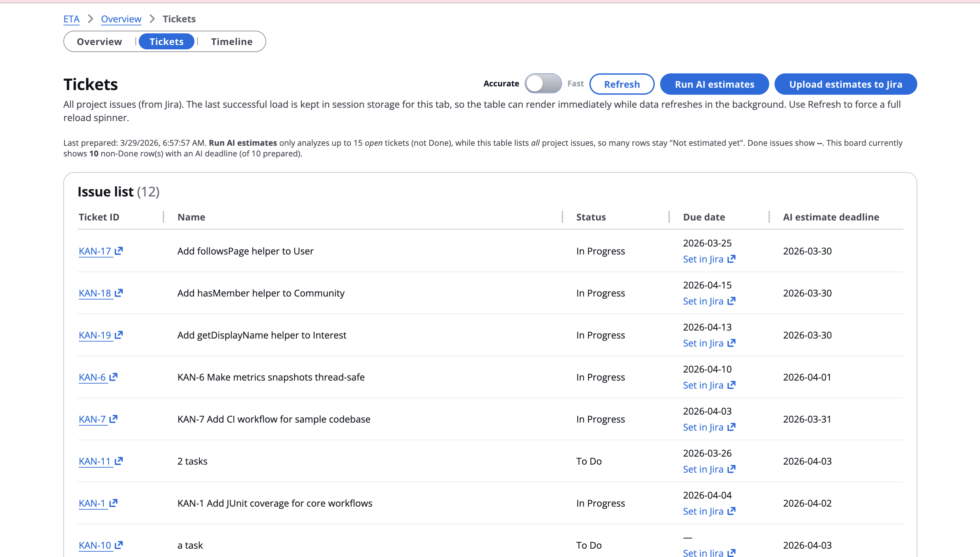Click external-link icon beside KAN-6
The height and width of the screenshot is (557, 980).
pyautogui.click(x=113, y=377)
